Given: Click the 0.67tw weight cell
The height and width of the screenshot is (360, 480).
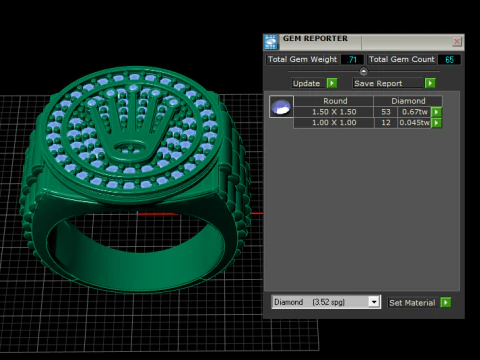Looking at the screenshot, I should 414,112.
